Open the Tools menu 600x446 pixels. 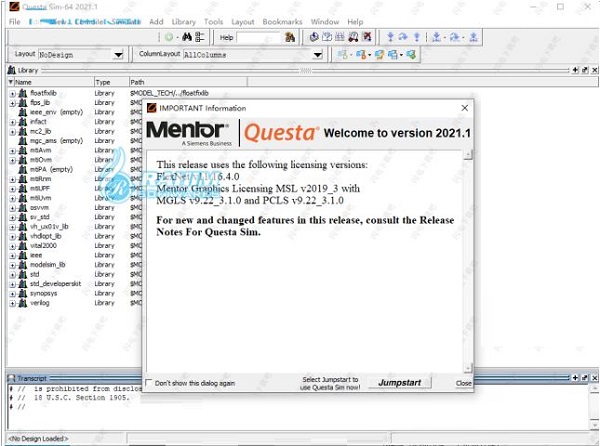tap(213, 22)
